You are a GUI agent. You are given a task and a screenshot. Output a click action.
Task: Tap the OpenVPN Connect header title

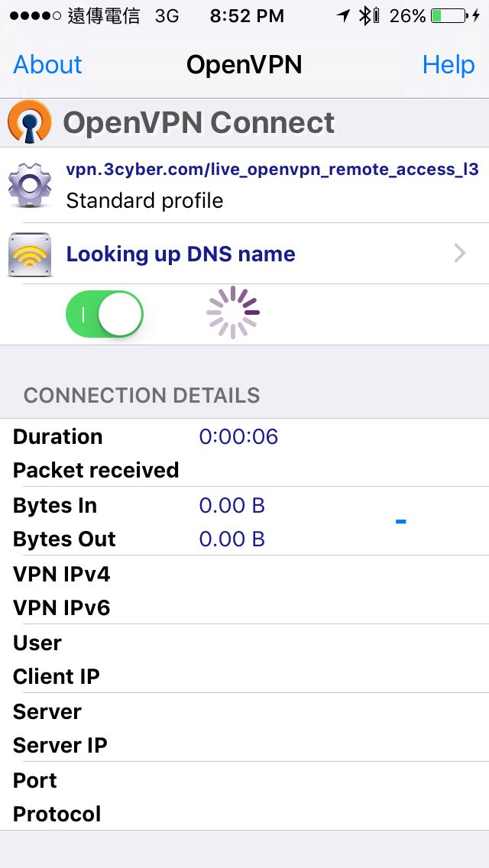pos(199,123)
